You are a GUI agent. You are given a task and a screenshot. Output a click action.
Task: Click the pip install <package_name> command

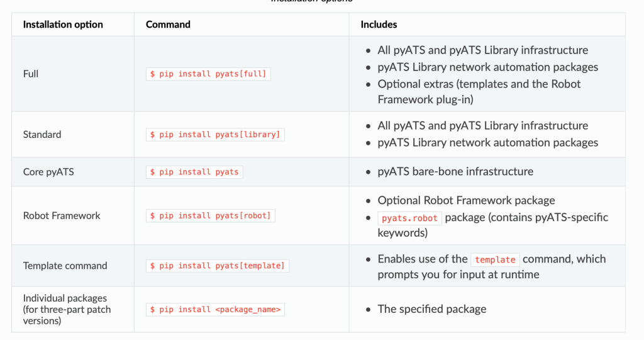216,309
